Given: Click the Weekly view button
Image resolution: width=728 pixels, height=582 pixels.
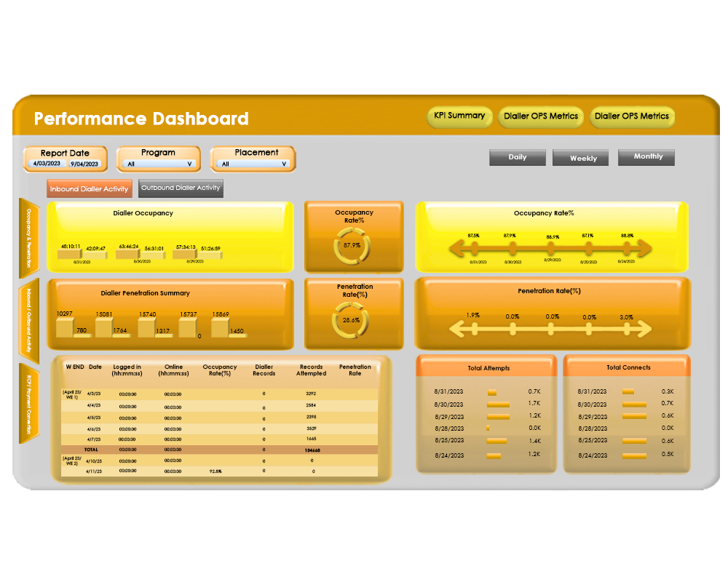Looking at the screenshot, I should pos(580,157).
